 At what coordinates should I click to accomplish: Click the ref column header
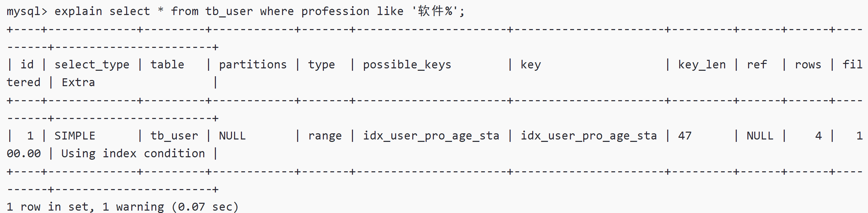757,65
